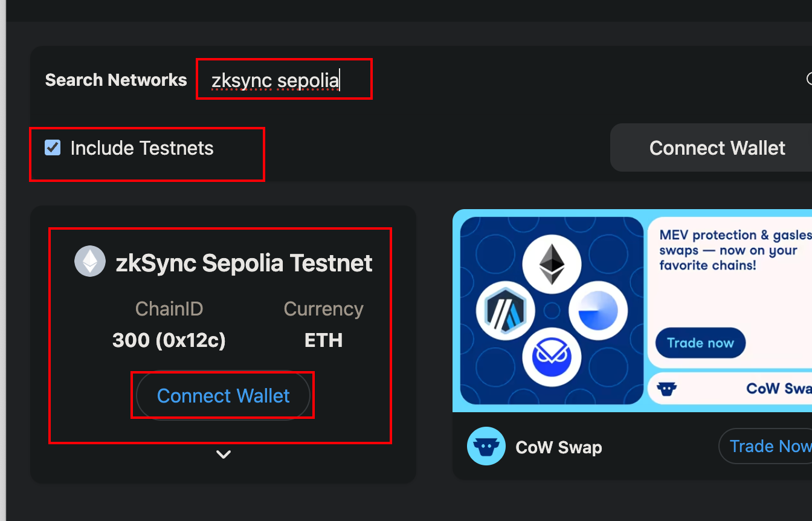
Task: Click the dark blue Trade now banner button
Action: click(700, 343)
